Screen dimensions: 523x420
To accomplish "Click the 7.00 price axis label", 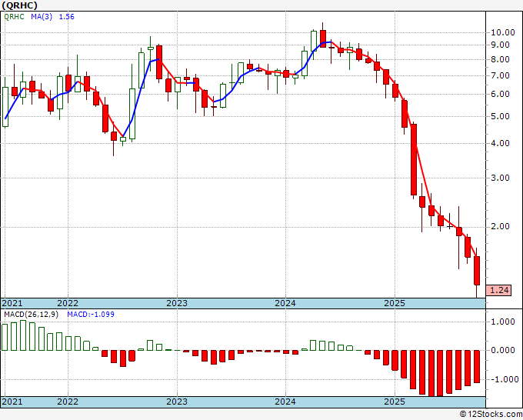I will (x=500, y=75).
